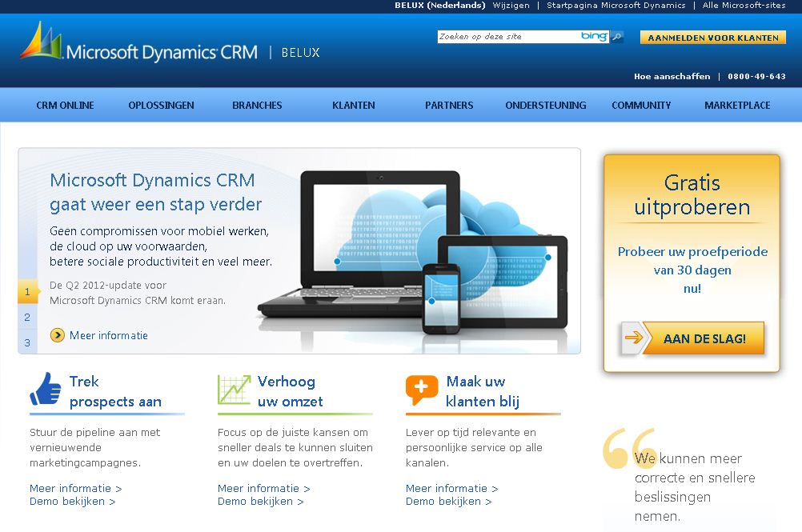Click the yellow arrow icon beside Meer informatie
802x532 pixels.
pos(58,335)
